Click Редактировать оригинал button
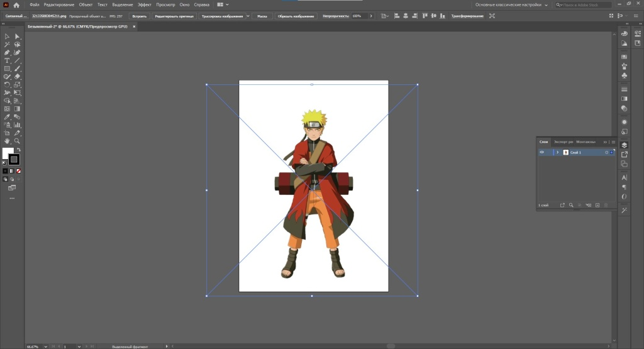Image resolution: width=644 pixels, height=349 pixels. 174,16
